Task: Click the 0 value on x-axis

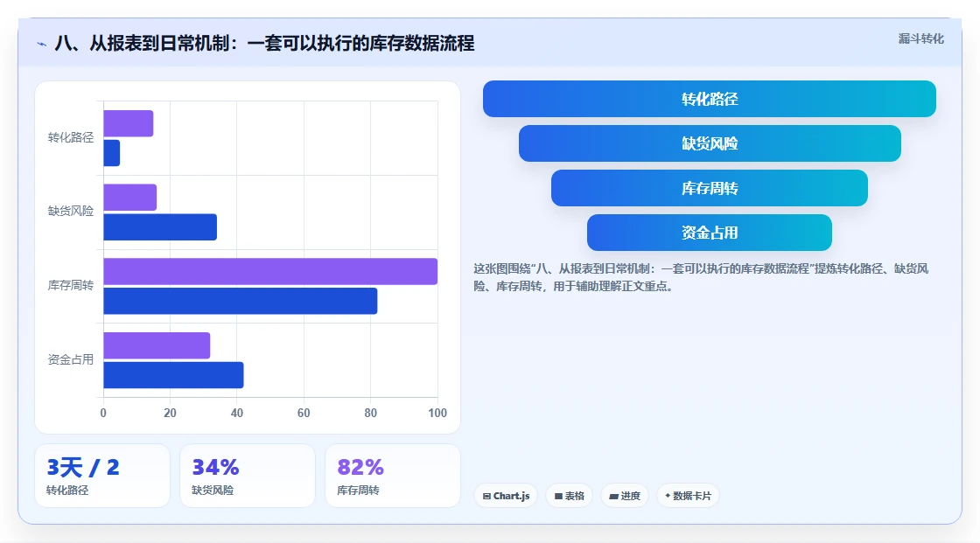Action: [103, 413]
